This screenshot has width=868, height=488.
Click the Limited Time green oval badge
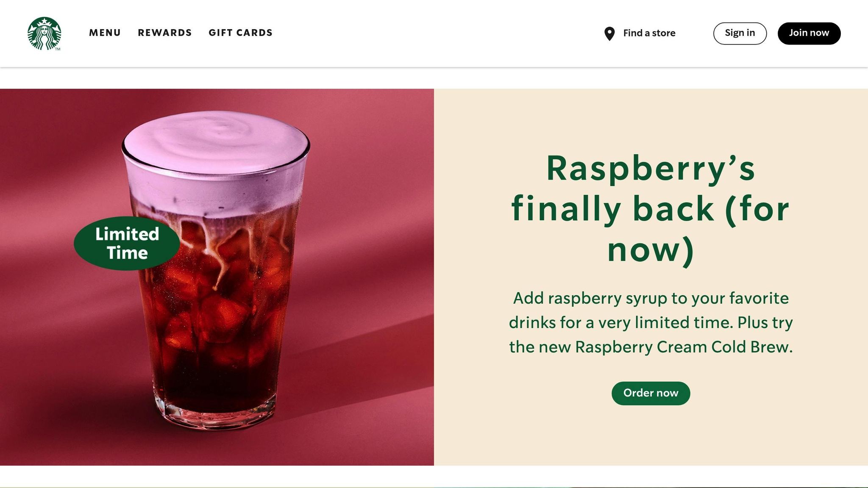[x=127, y=243]
